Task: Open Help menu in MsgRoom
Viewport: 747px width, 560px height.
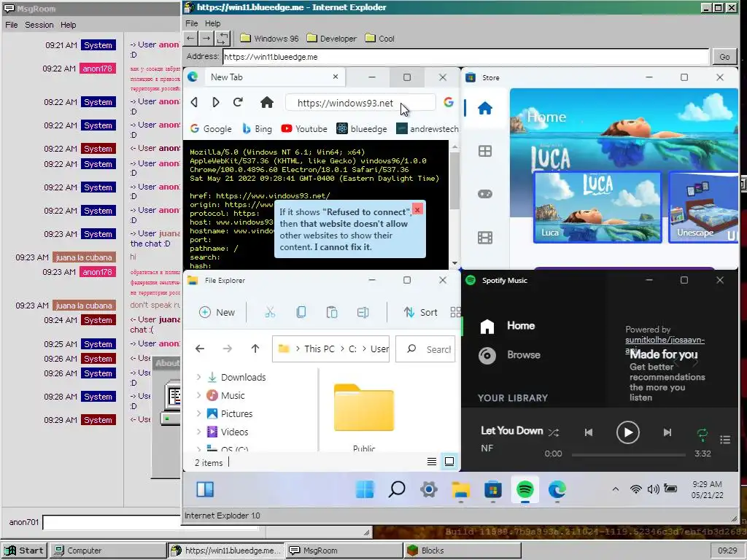Action: (68, 25)
